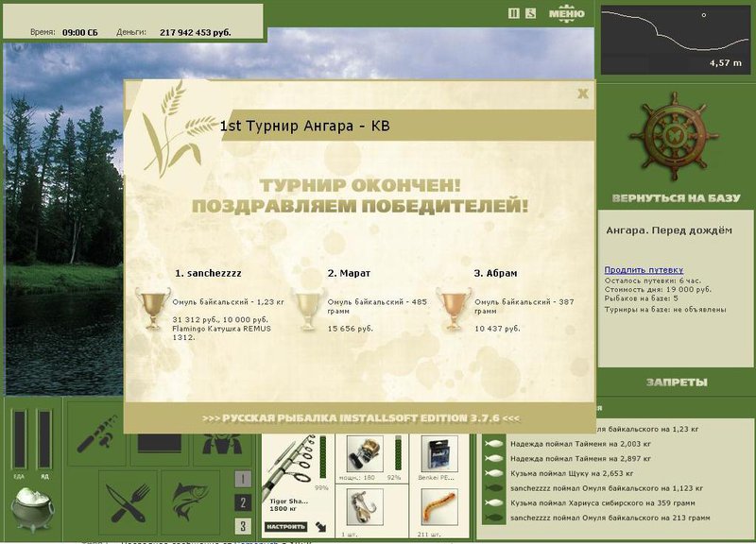756x544 pixels.
Task: Click fish icon beside Омуля 1,123 кг entry
Action: tap(493, 488)
